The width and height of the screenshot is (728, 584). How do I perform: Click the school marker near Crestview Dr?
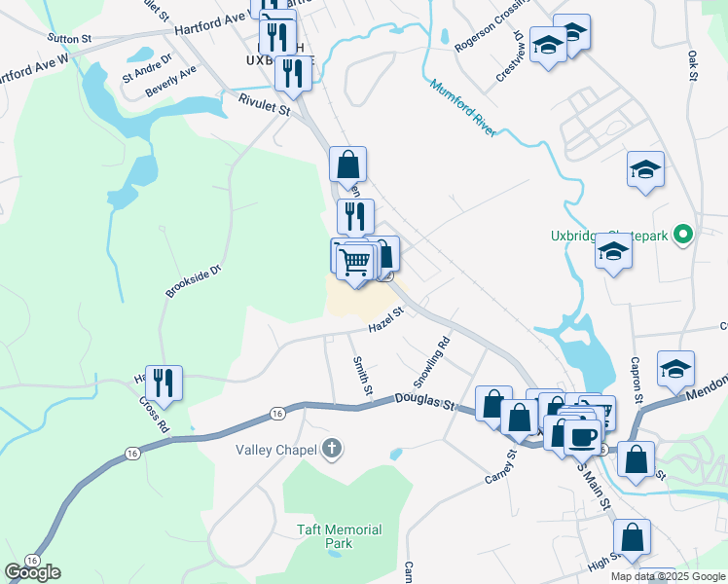548,49
